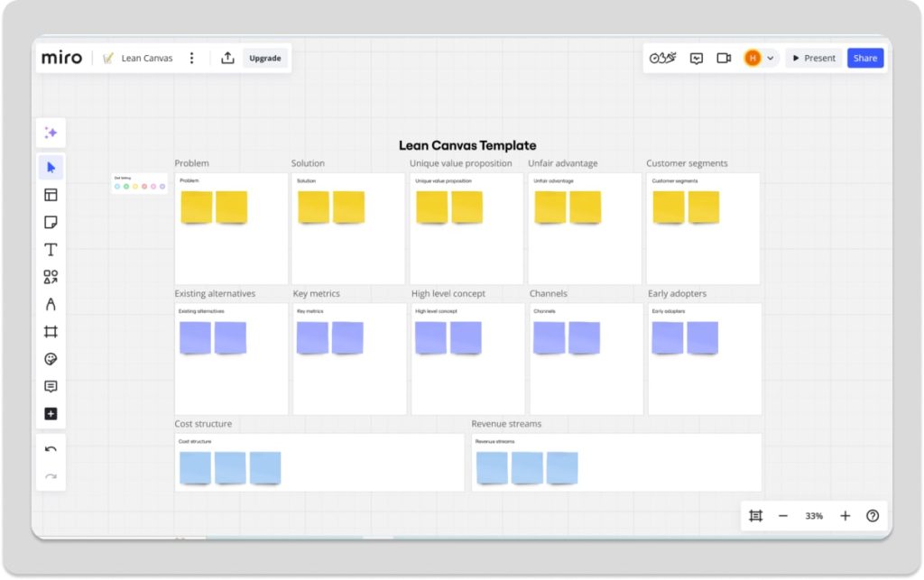The height and width of the screenshot is (580, 924).
Task: Select the Frame tool
Action: tap(51, 332)
